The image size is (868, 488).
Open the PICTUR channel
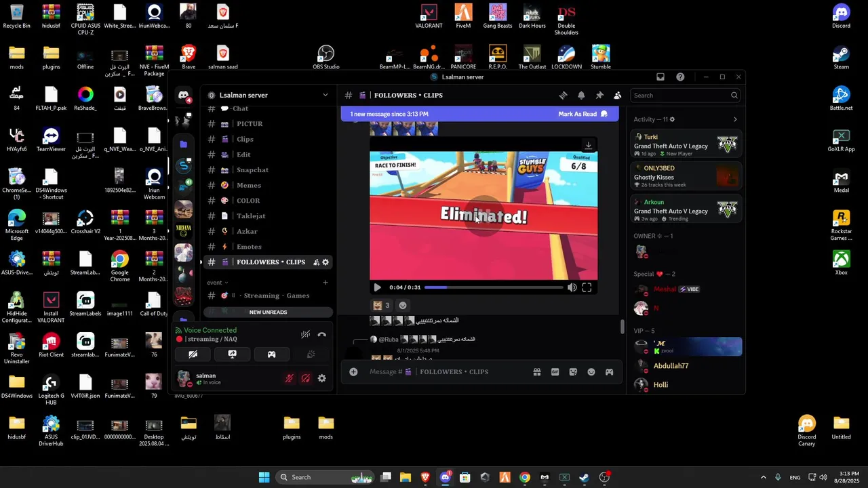268,124
